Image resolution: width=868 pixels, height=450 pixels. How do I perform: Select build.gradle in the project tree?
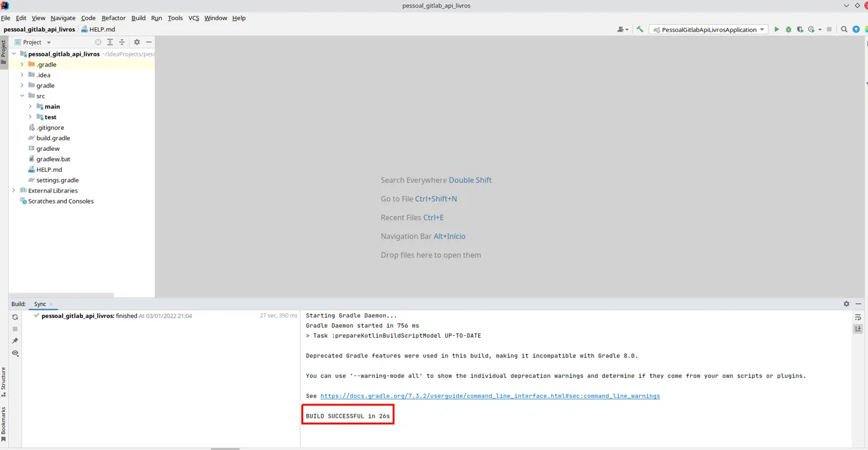click(x=53, y=138)
